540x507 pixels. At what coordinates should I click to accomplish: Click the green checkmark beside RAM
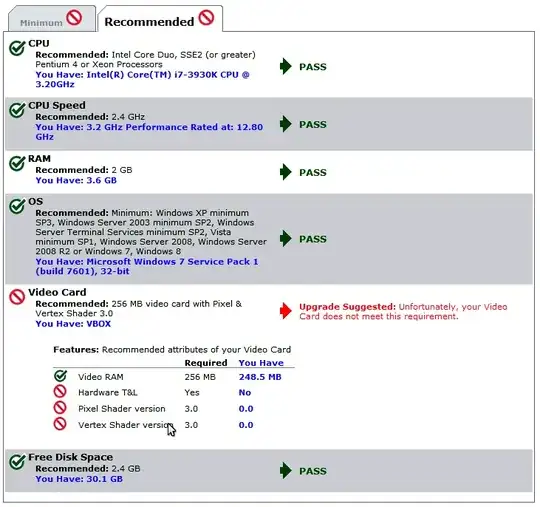coord(17,163)
